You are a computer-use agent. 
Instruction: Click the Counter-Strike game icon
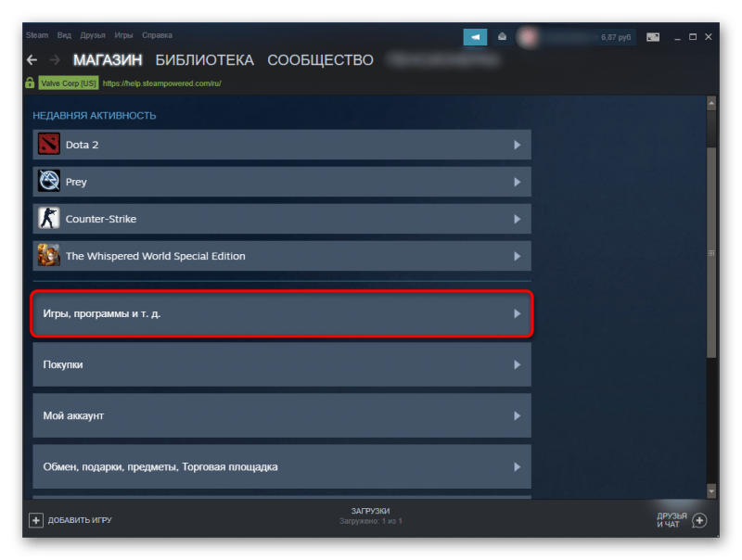pos(49,219)
